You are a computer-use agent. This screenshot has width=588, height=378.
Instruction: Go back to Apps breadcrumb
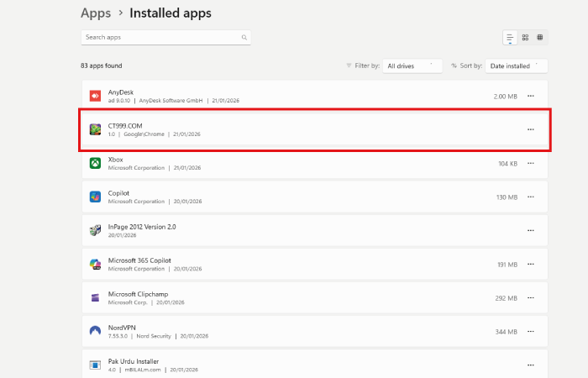95,13
